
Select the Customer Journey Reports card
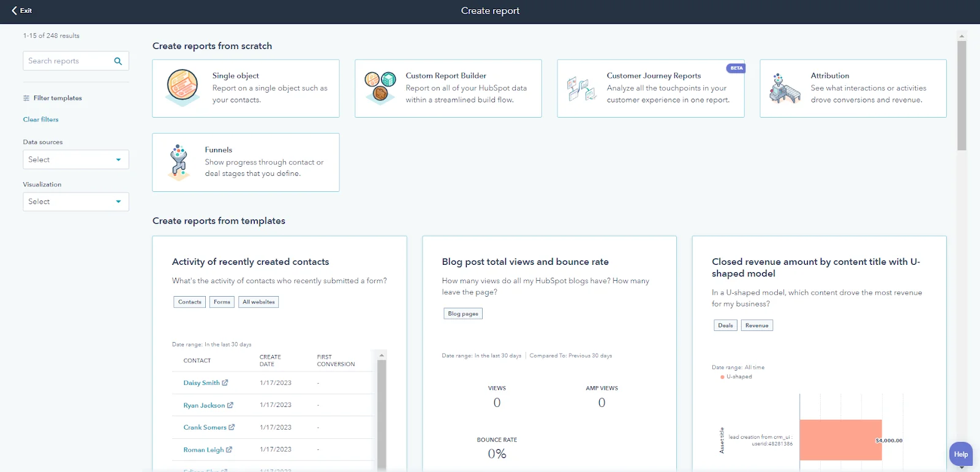[650, 88]
